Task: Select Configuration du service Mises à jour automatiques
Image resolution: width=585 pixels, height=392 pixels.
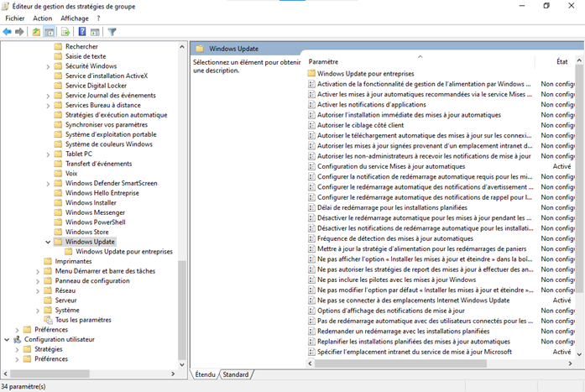Action: tap(391, 166)
